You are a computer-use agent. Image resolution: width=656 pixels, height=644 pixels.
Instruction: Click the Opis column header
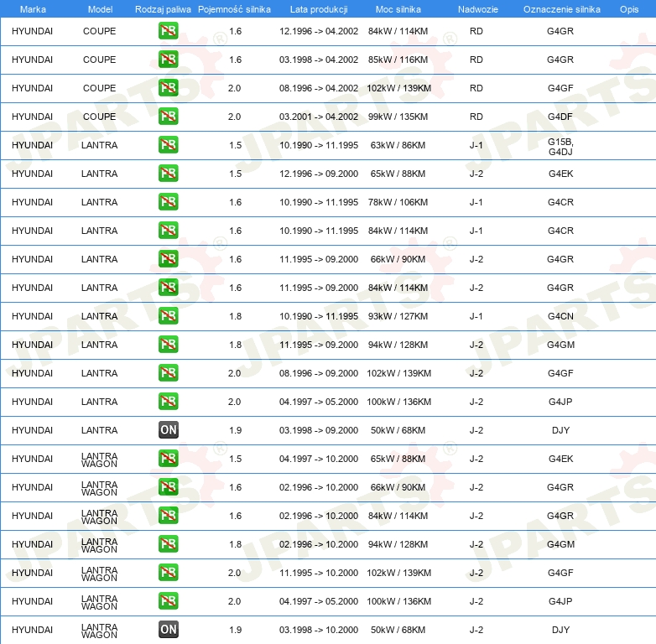coord(629,9)
